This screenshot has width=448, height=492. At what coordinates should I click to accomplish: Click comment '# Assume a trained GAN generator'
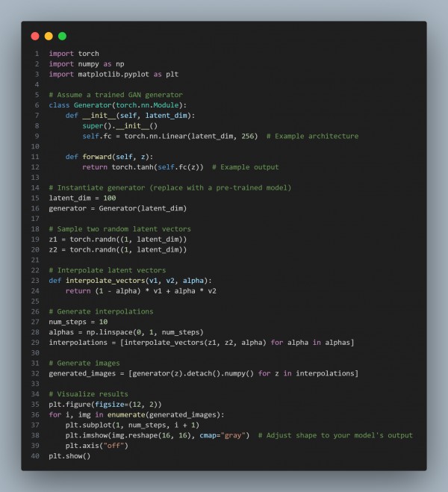click(x=116, y=95)
